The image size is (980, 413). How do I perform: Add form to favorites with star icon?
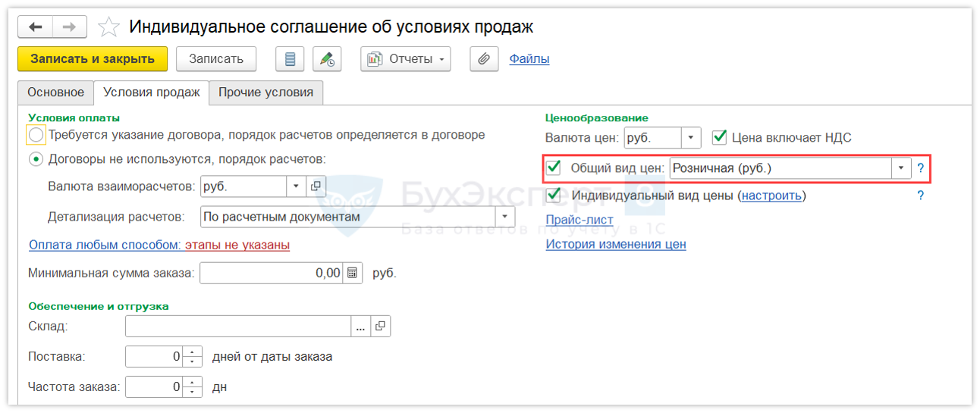tap(109, 27)
